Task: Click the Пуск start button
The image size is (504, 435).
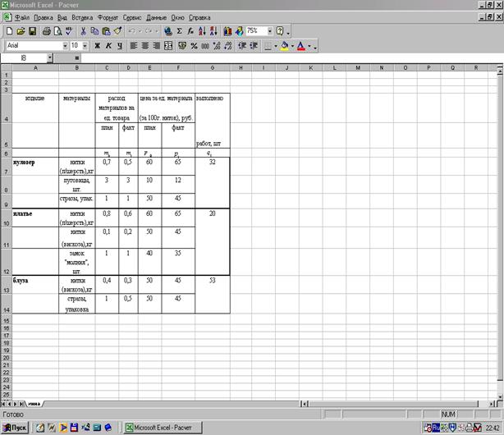Action: 16,428
